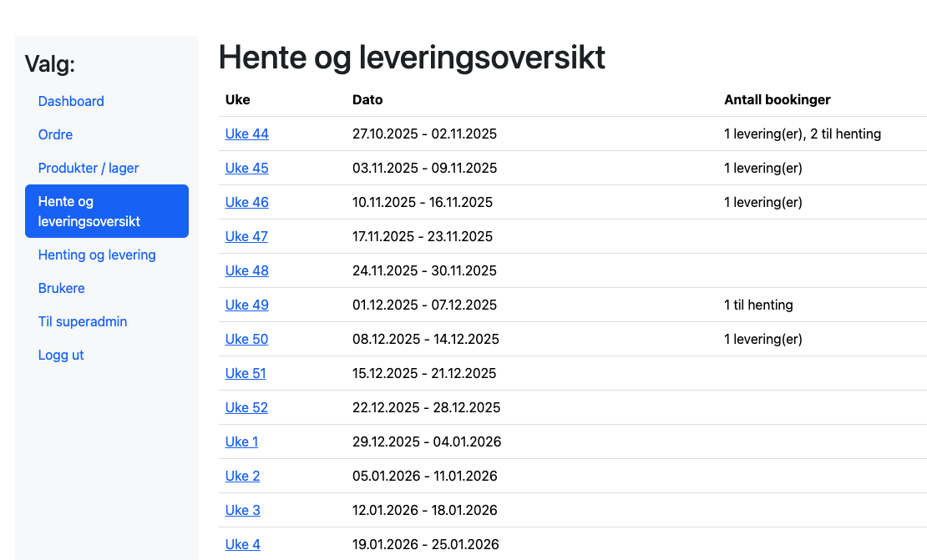The image size is (927, 560).
Task: Select Uke 2 starting 05.01.2026
Action: 242,476
